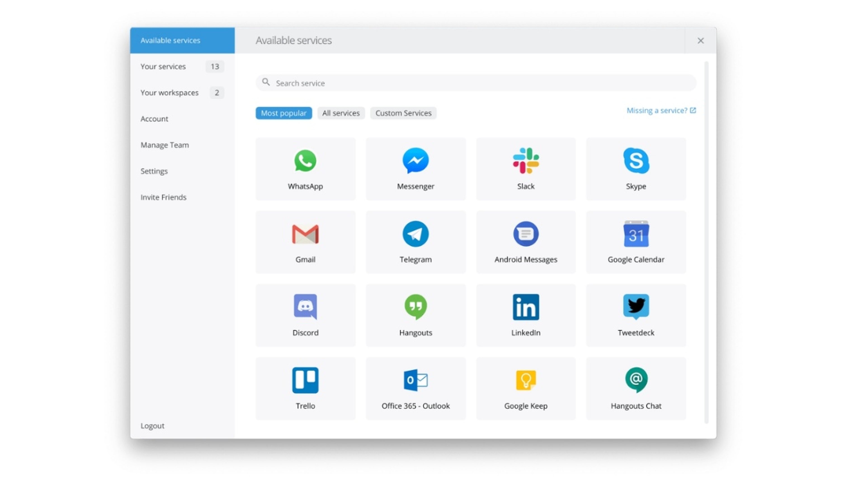Add the Gmail service
This screenshot has height=488, width=868.
click(305, 242)
